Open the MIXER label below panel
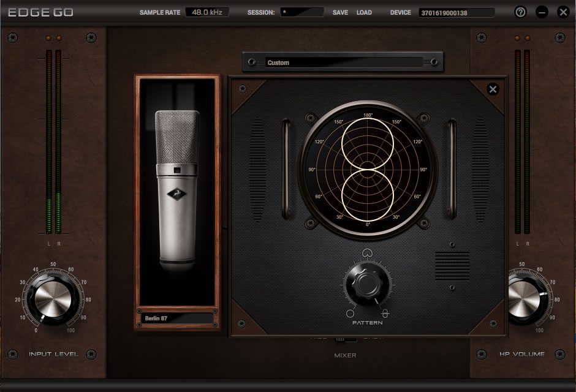The height and width of the screenshot is (392, 576). (345, 355)
